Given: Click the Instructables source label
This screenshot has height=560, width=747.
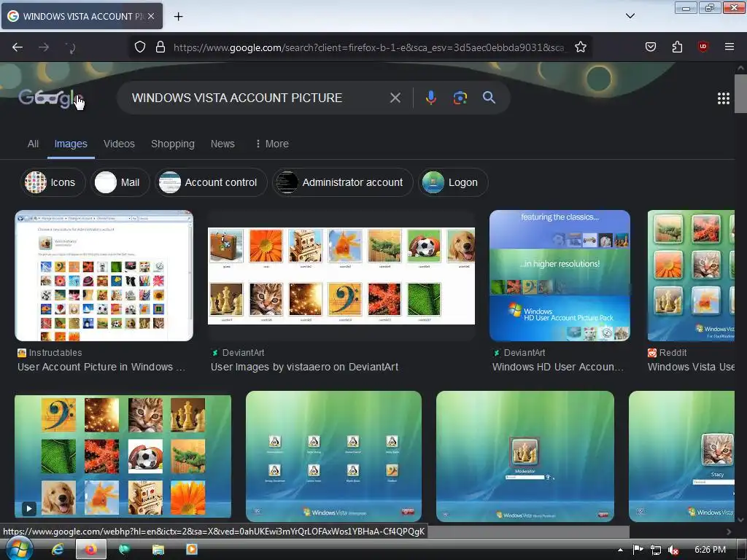Looking at the screenshot, I should pyautogui.click(x=55, y=353).
